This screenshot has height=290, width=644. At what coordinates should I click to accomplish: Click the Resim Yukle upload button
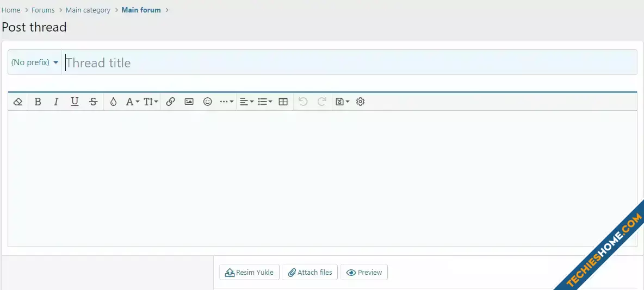pyautogui.click(x=249, y=273)
